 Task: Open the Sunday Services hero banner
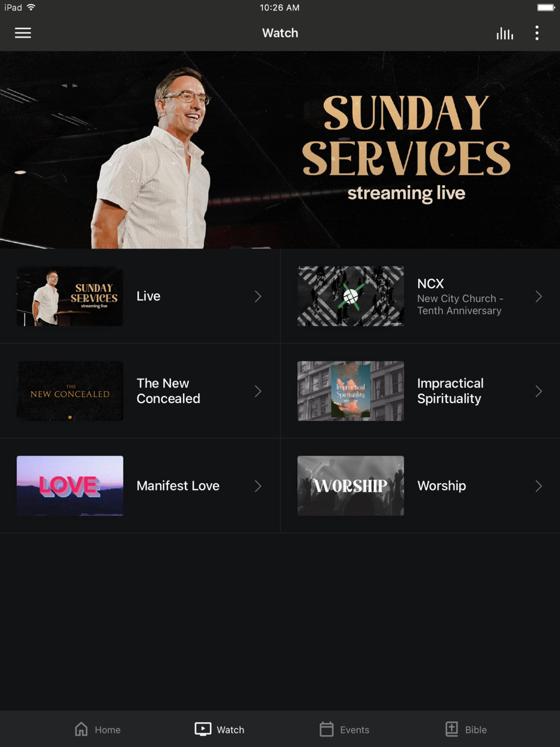point(280,150)
